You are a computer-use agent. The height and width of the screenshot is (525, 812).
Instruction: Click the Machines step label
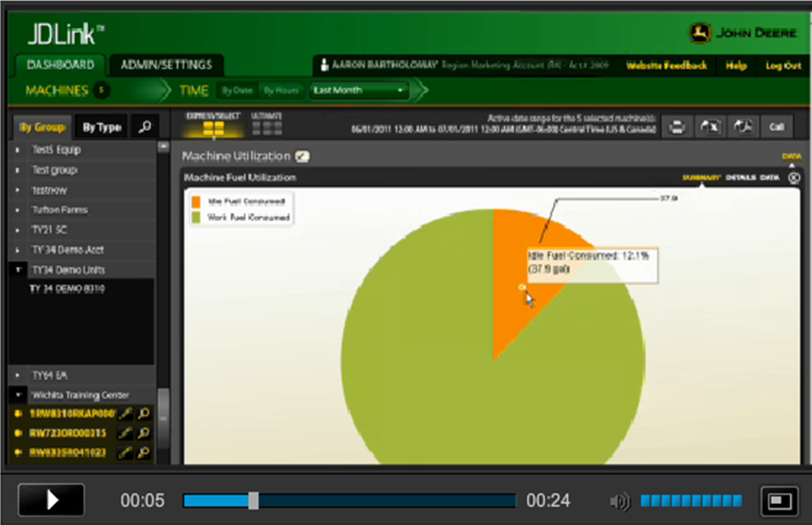[x=57, y=91]
